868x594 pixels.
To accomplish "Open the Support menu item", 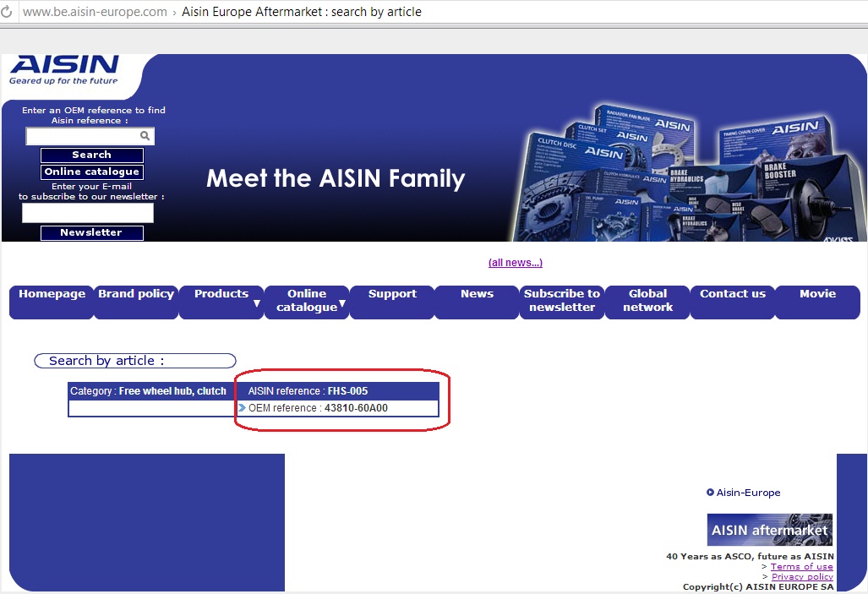I will [x=392, y=294].
